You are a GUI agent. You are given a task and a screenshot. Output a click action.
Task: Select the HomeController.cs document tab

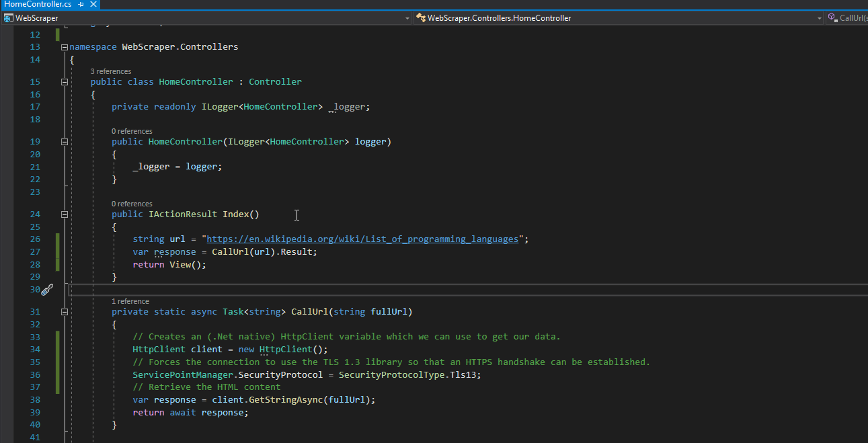(37, 3)
